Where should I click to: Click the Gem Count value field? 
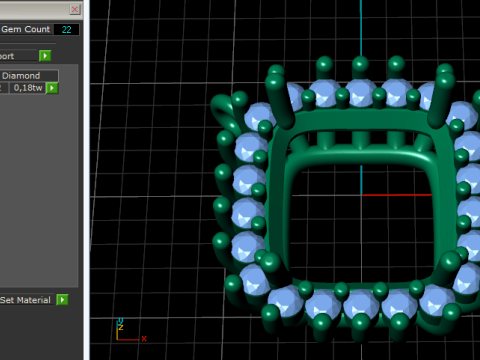click(66, 29)
